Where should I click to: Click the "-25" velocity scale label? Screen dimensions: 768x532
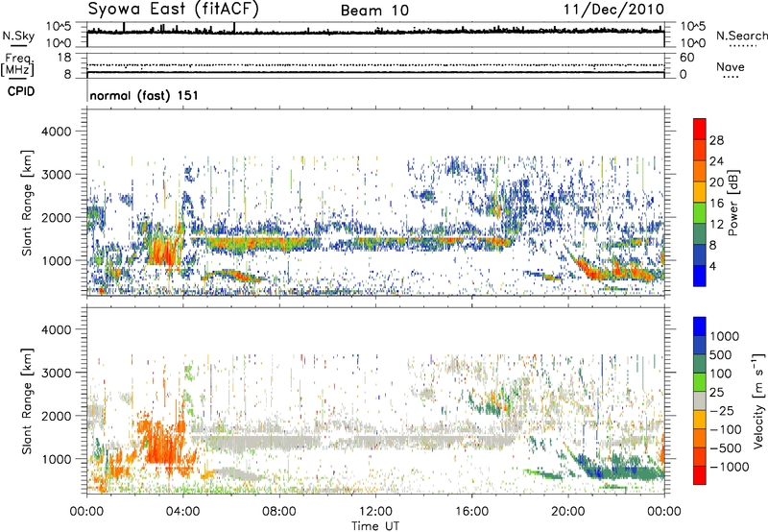pyautogui.click(x=722, y=410)
